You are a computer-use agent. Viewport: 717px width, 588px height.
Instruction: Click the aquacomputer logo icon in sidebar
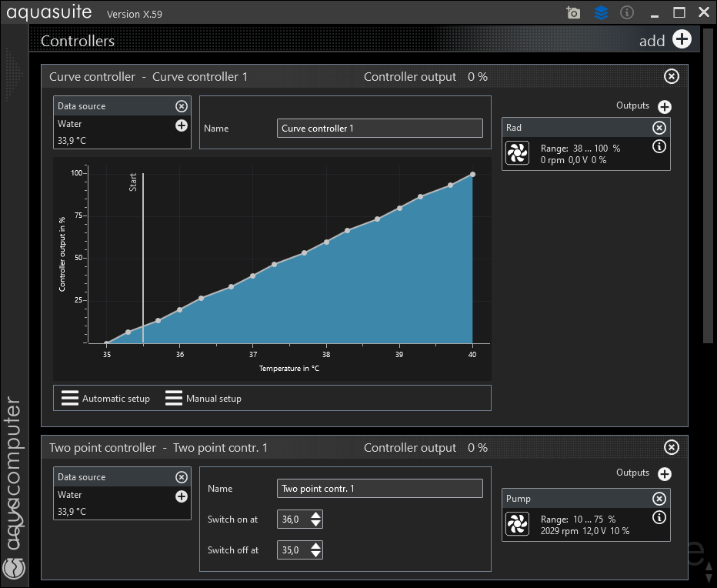[x=14, y=569]
